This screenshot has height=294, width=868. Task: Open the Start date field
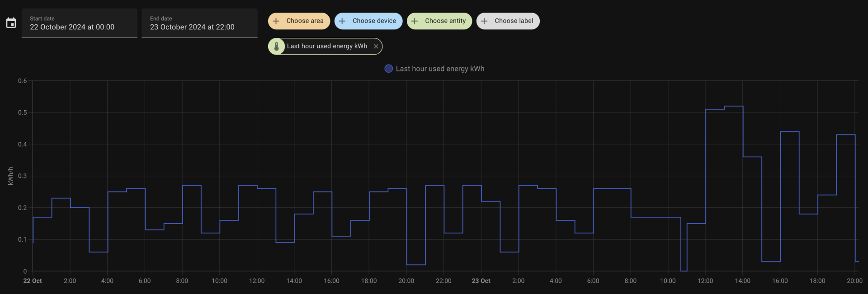pyautogui.click(x=79, y=23)
